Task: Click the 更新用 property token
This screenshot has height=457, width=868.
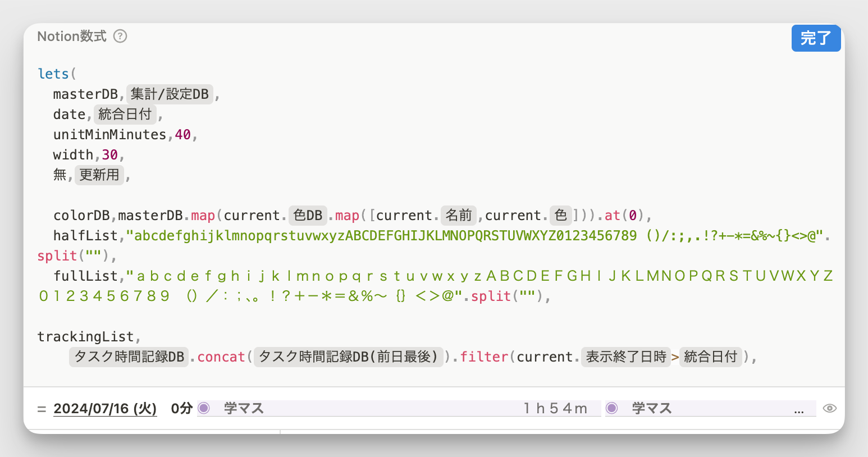Action: click(99, 175)
